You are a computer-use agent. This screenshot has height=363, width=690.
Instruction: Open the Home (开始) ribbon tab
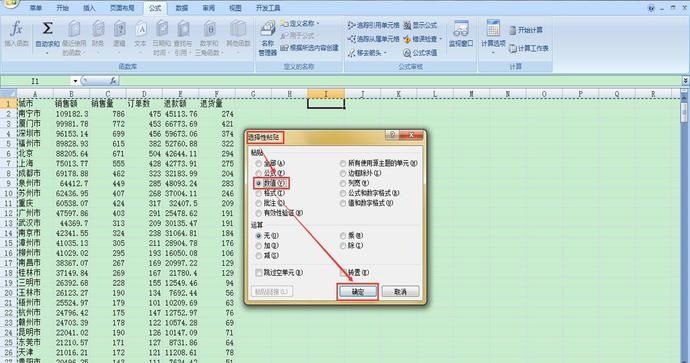[62, 8]
